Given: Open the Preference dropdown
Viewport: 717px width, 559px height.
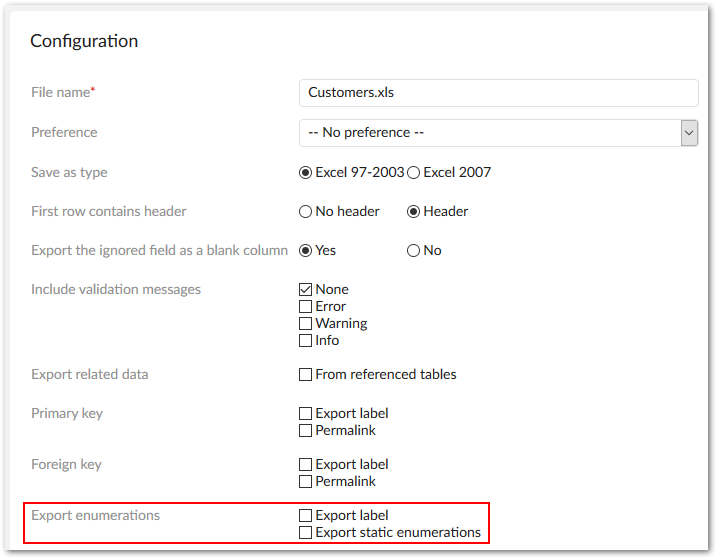Looking at the screenshot, I should pyautogui.click(x=489, y=132).
